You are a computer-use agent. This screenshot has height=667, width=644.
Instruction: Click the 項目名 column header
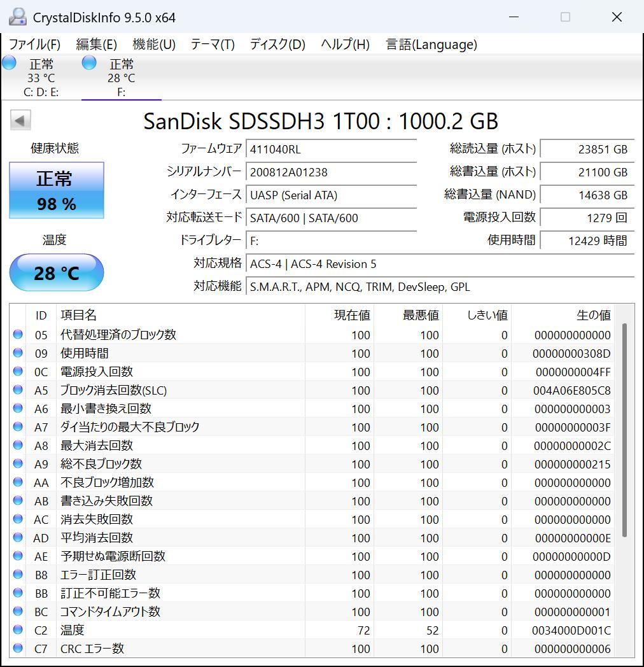(180, 315)
